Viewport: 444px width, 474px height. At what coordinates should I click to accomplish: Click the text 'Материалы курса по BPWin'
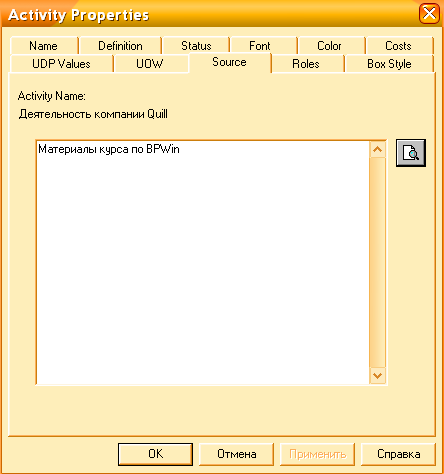click(x=109, y=149)
